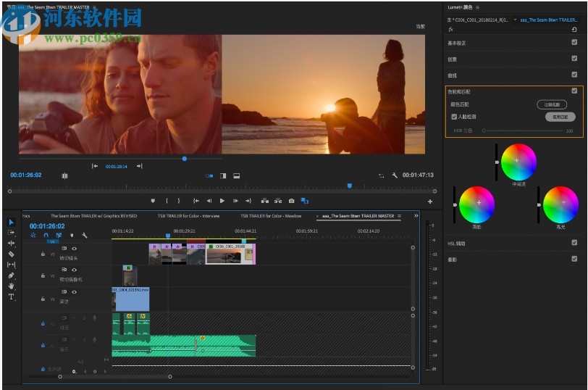This screenshot has width=588, height=390.
Task: Click the Lift button
Action: click(x=265, y=201)
